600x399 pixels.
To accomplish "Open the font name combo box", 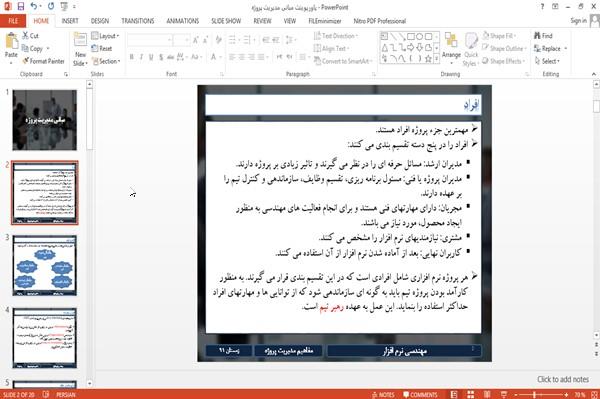I will 149,40.
